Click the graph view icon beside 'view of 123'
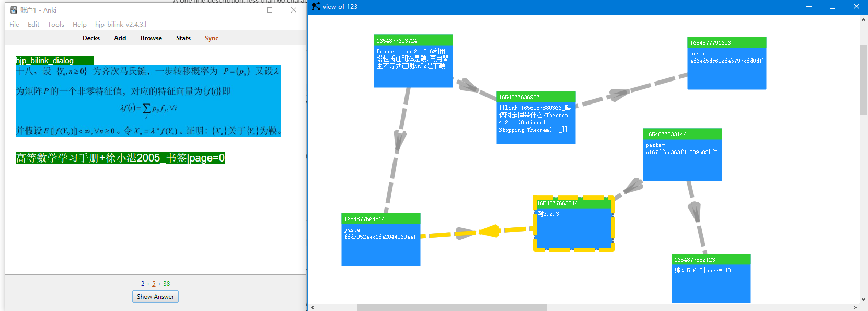 316,6
